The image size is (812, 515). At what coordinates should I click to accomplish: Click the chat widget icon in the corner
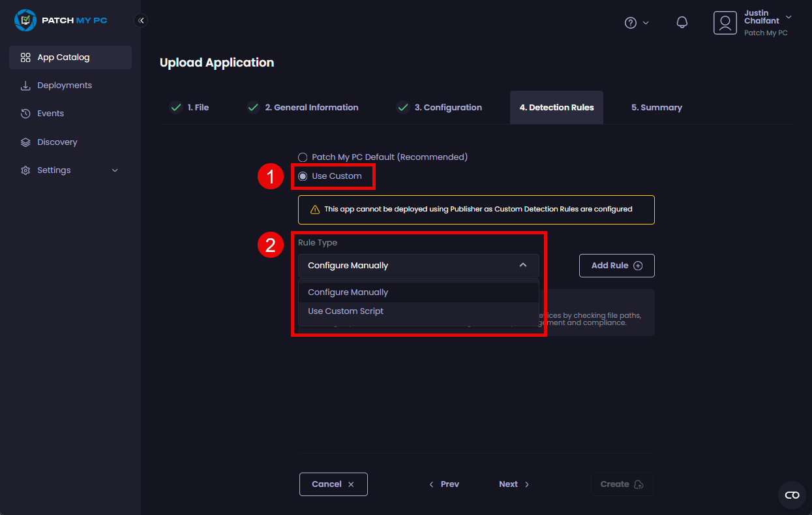pyautogui.click(x=792, y=495)
